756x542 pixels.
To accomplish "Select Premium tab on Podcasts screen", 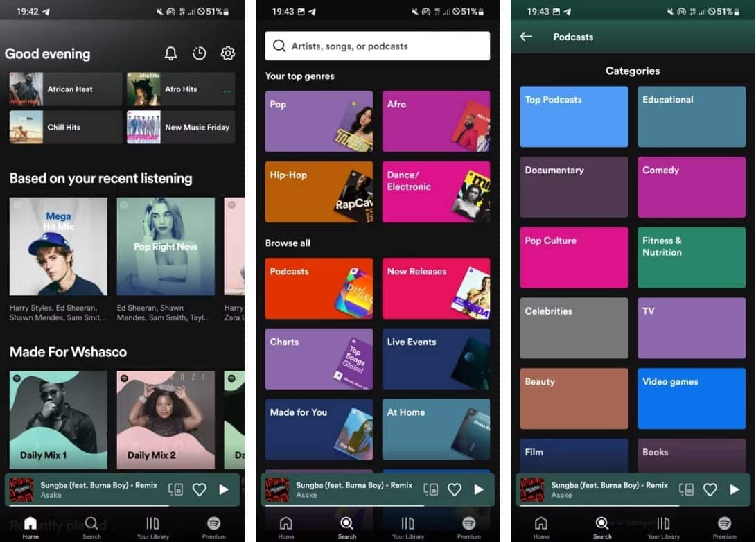I will [724, 527].
